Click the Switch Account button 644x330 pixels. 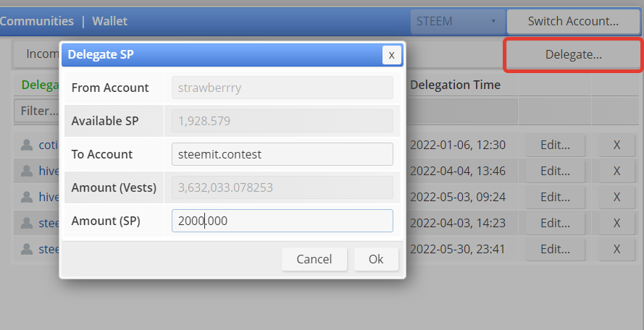pos(573,21)
